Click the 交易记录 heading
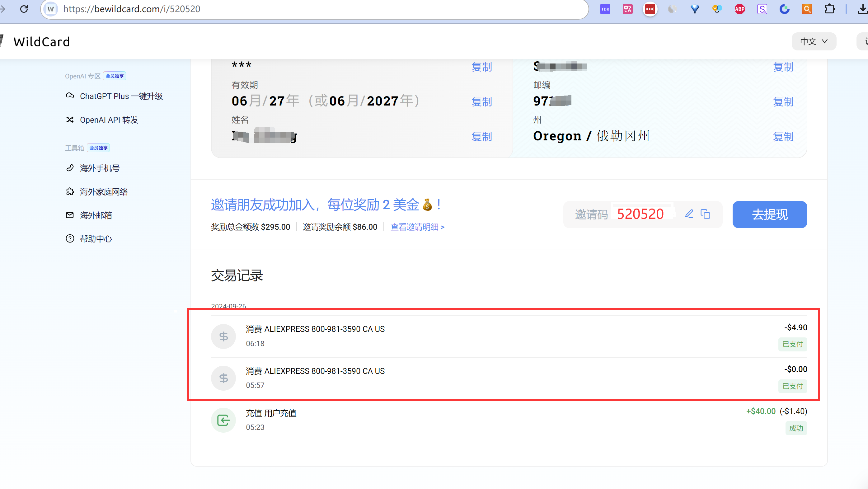The width and height of the screenshot is (868, 489). coord(237,276)
